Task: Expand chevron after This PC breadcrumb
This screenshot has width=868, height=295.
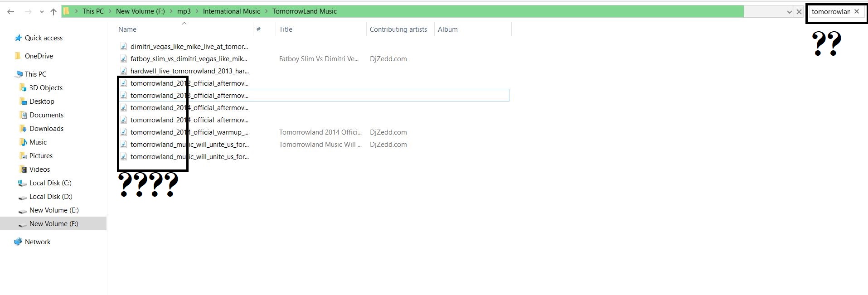Action: [110, 11]
